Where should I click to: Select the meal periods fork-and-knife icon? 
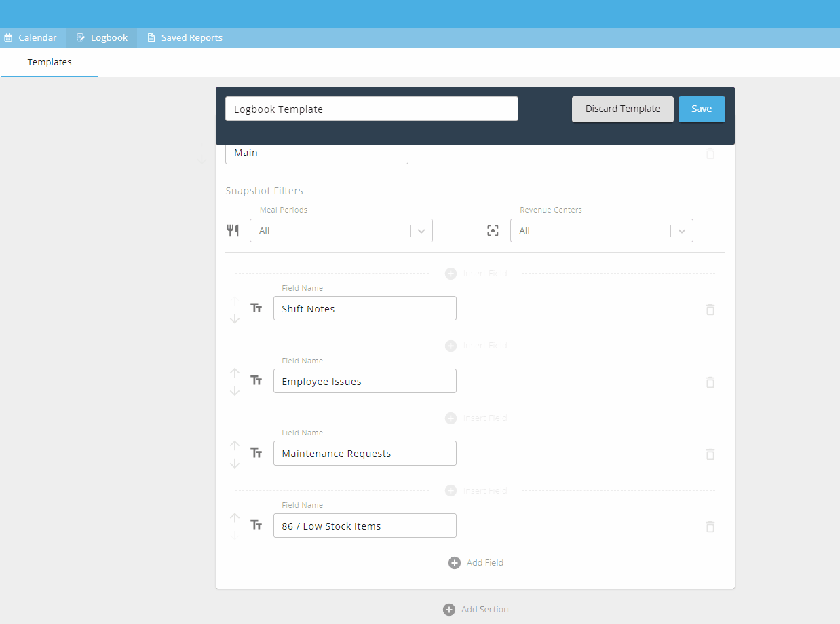click(x=233, y=230)
